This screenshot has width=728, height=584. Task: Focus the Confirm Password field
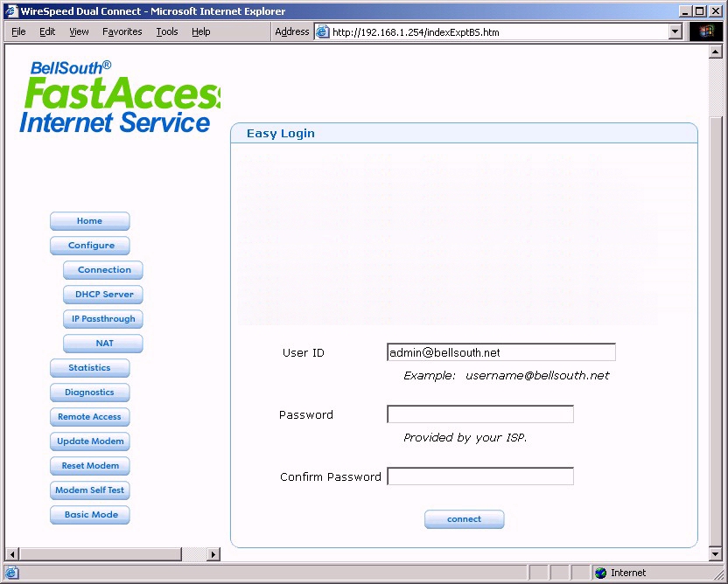(480, 476)
